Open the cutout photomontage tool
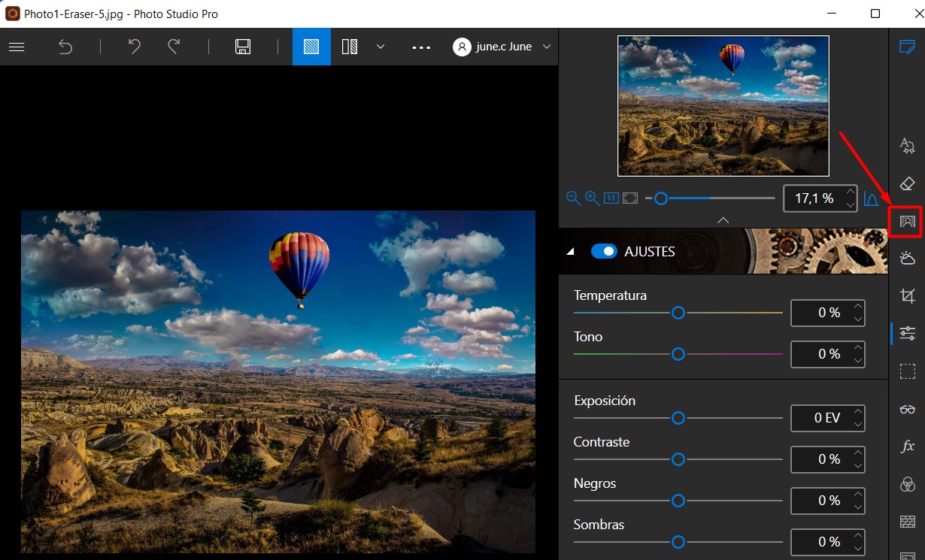This screenshot has height=560, width=925. [907, 221]
